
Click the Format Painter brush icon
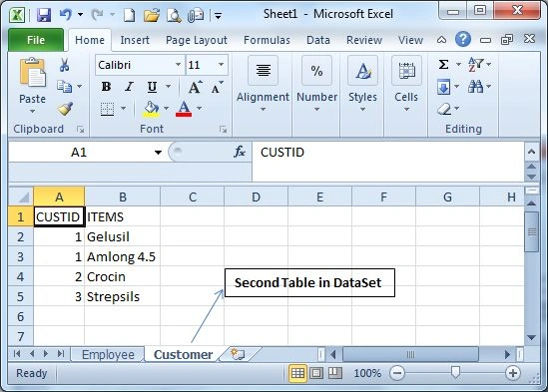click(65, 109)
